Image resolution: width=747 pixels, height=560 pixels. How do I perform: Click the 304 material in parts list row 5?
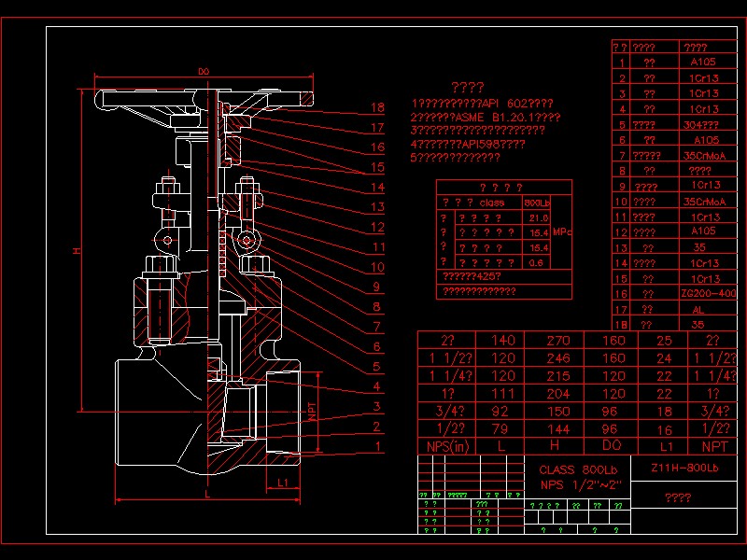pos(701,125)
